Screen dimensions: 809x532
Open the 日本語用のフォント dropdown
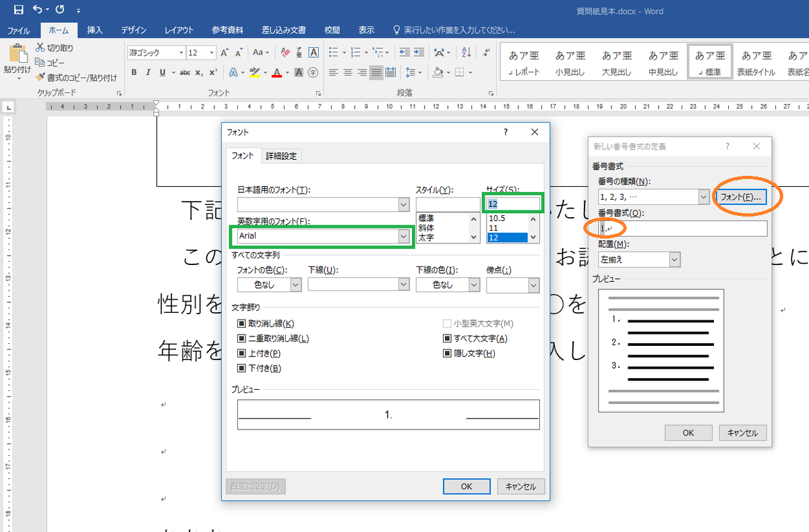[403, 204]
